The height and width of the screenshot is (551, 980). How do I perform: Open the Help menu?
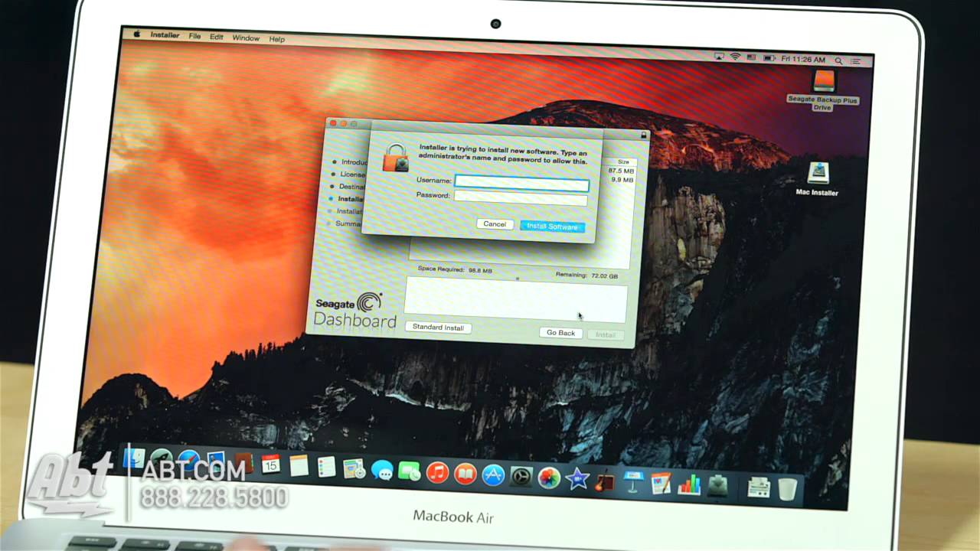(276, 39)
